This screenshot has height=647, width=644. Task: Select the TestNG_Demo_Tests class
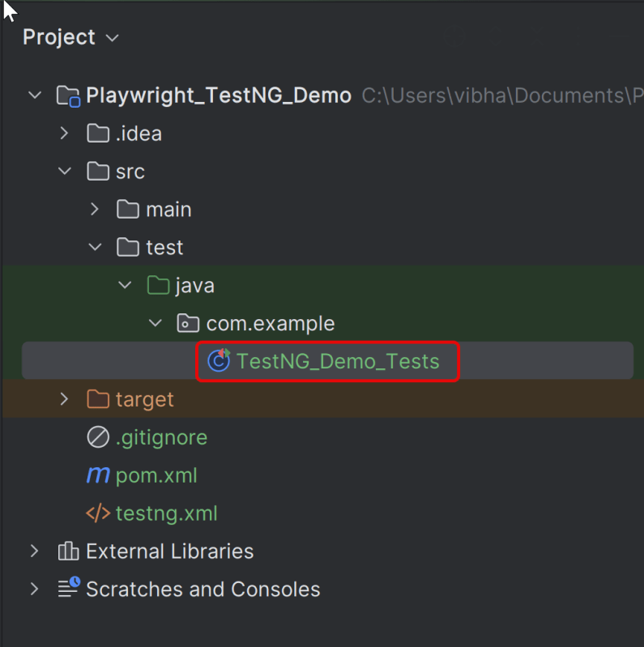[338, 361]
